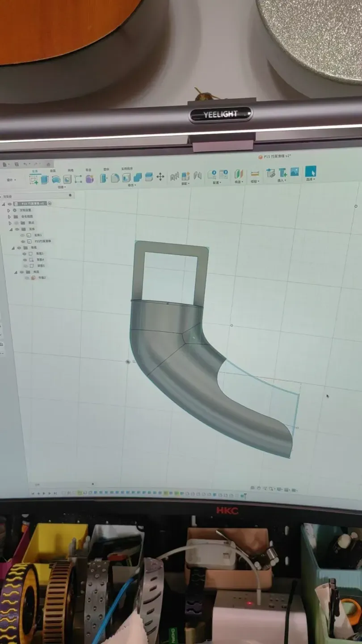Open the File menu icon
362x644 pixels.
coord(5,165)
